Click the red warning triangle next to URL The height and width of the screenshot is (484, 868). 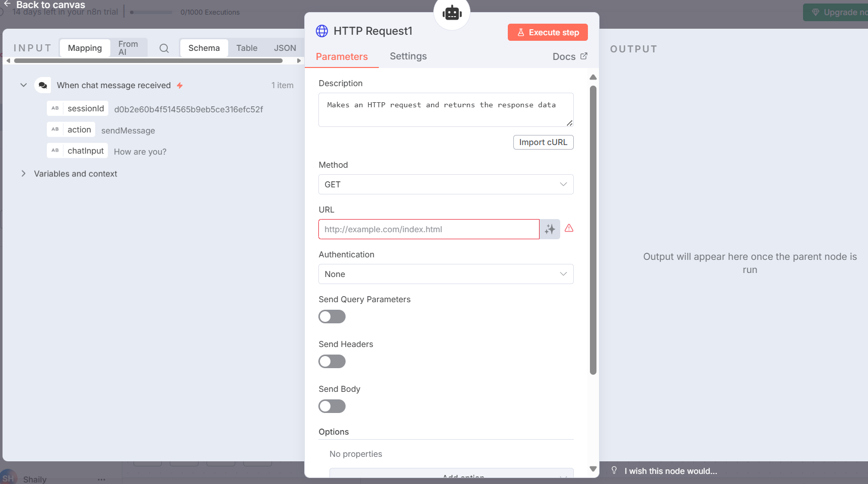point(569,228)
